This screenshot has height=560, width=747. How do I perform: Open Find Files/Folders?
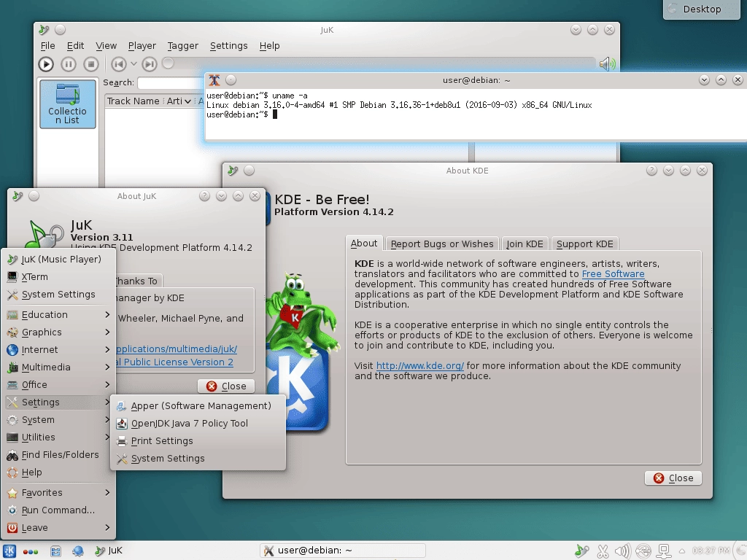coord(59,455)
